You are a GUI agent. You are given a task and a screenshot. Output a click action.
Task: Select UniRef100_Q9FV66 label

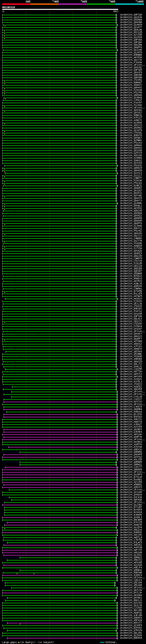click(x=131, y=40)
